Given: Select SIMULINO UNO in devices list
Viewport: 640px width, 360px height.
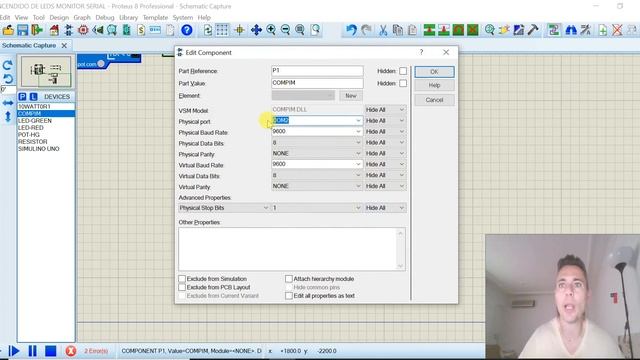Looking at the screenshot, I should [x=39, y=149].
